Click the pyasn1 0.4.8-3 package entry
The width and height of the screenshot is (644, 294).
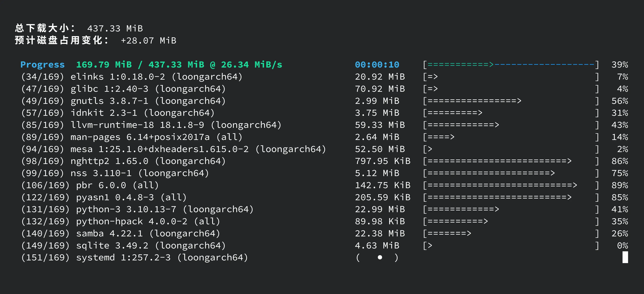(x=131, y=197)
